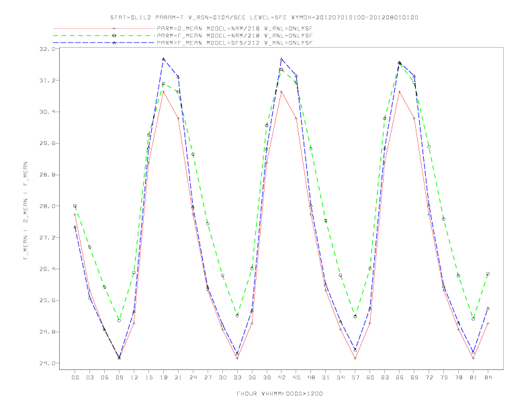Select legend entry PARM=O_MEAN MODEL=NAM/218
Screen dimensions: 532x411
234,29
